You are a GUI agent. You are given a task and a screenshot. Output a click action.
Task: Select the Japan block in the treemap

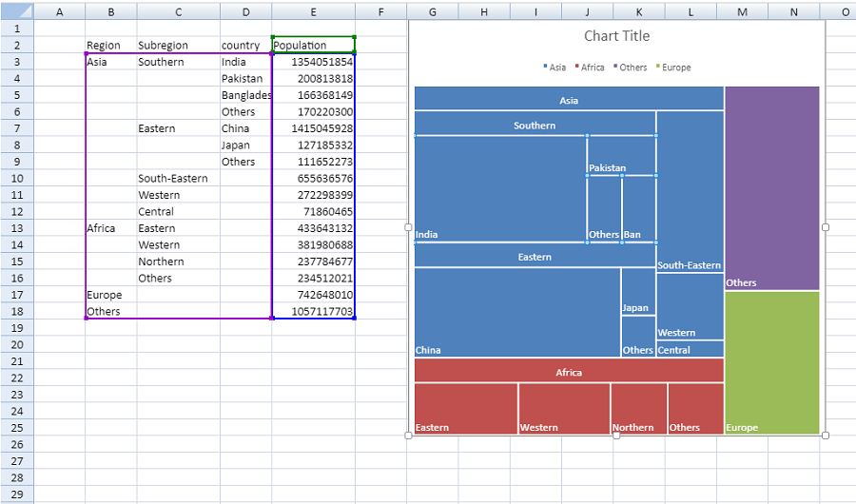pos(638,291)
